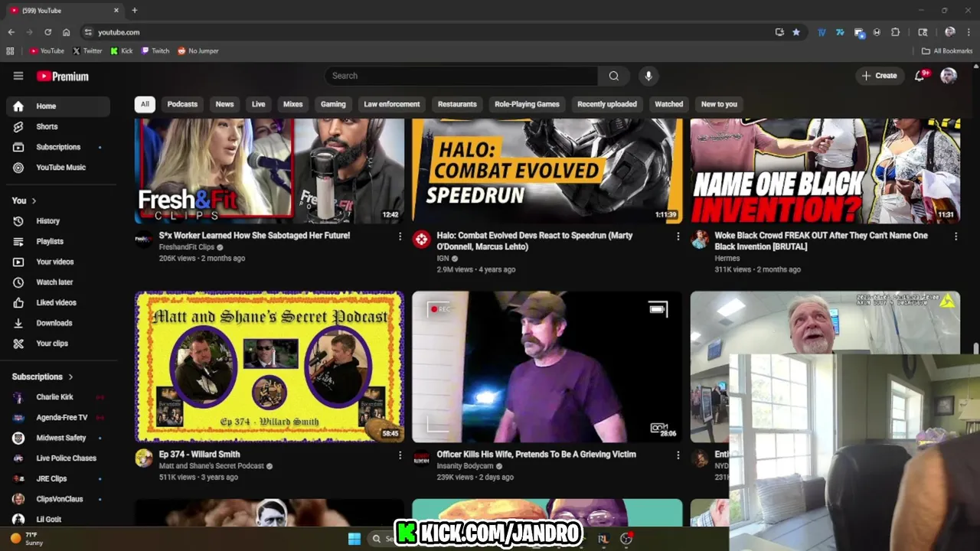Image resolution: width=980 pixels, height=551 pixels.
Task: Open History in the sidebar
Action: coord(58,221)
